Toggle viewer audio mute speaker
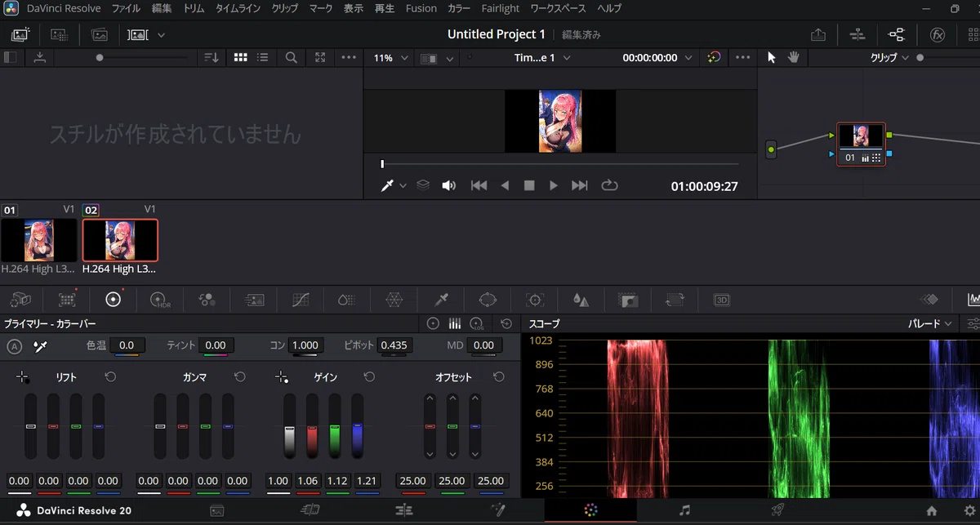 point(448,186)
